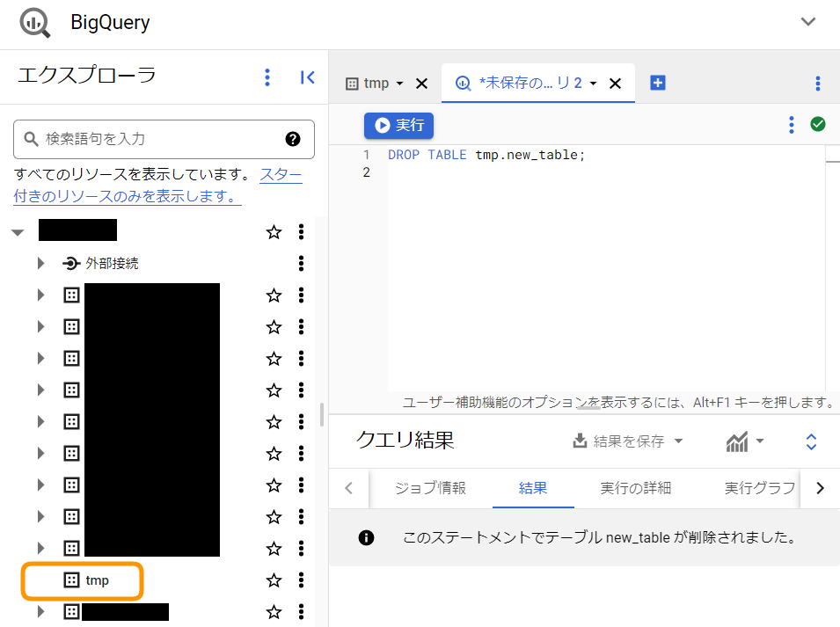840x627 pixels.
Task: Open three-dot menu for dataset below tmp
Action: (301, 611)
